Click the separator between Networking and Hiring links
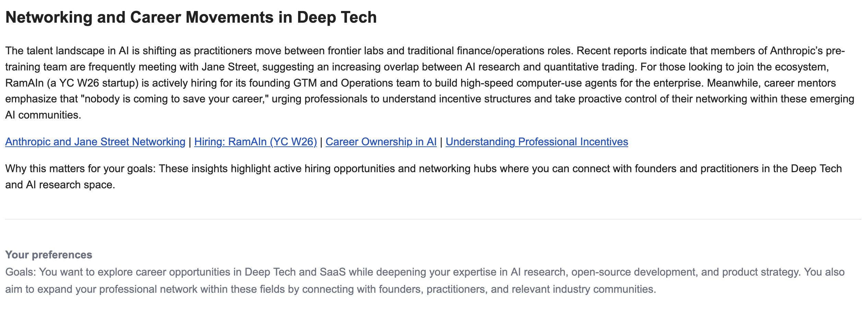Viewport: 868px width, 312px height. (x=190, y=142)
